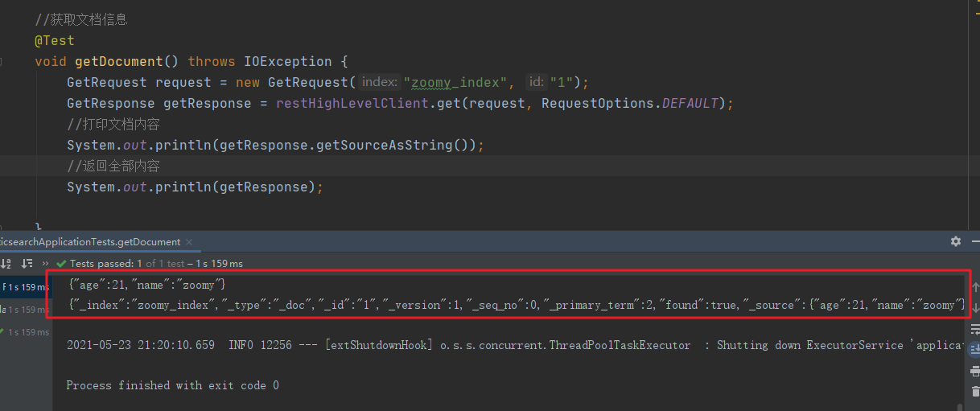Click println(getResponse) statement
Image resolution: width=980 pixels, height=411 pixels.
pos(195,187)
